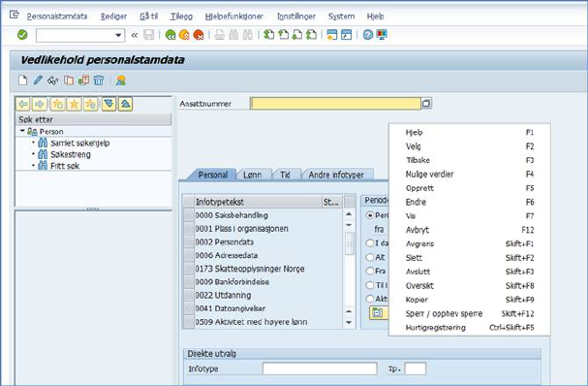Select the Fra radio button

[370, 271]
